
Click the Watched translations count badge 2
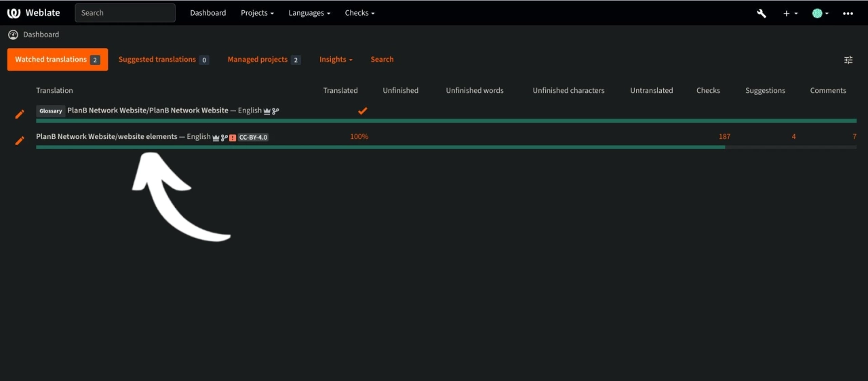click(95, 60)
